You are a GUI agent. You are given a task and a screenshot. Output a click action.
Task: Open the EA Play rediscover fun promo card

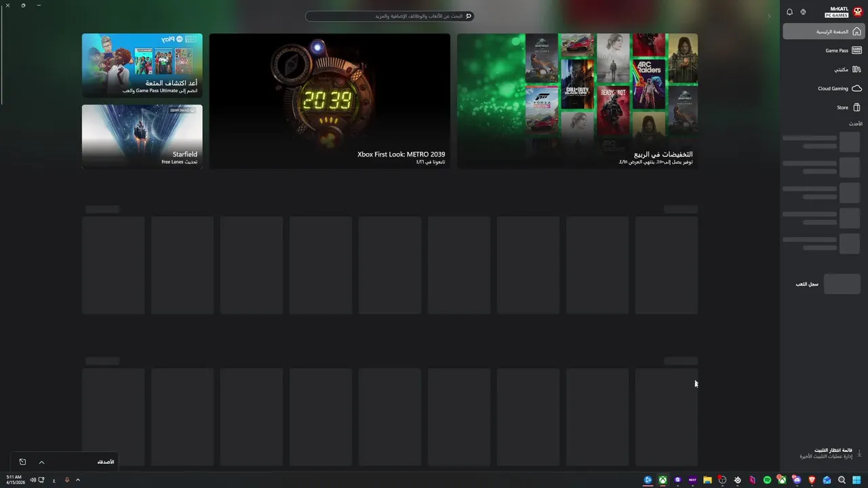point(142,65)
